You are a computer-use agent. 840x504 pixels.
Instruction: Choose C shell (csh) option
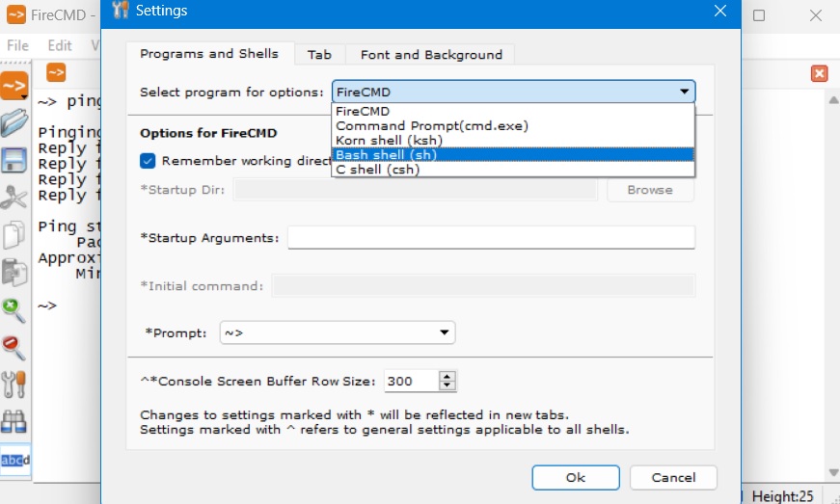pyautogui.click(x=513, y=169)
